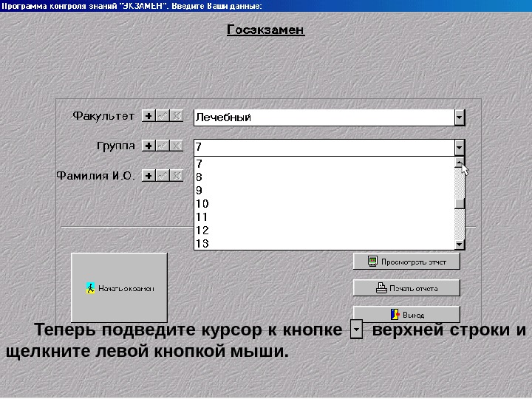Confirm the checkmark icon next to Факультет
The width and height of the screenshot is (532, 399).
click(163, 116)
